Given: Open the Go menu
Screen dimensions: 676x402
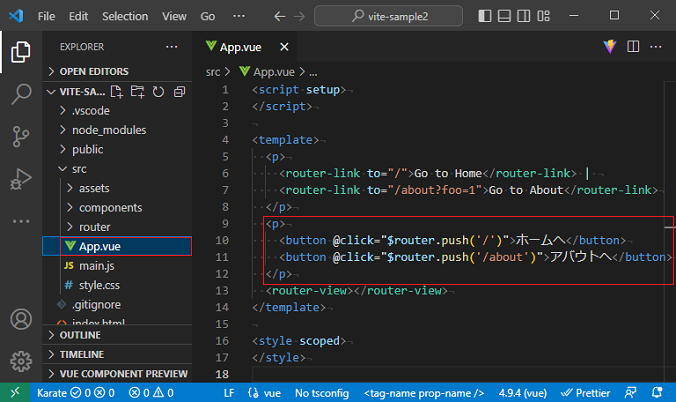Looking at the screenshot, I should tap(207, 16).
